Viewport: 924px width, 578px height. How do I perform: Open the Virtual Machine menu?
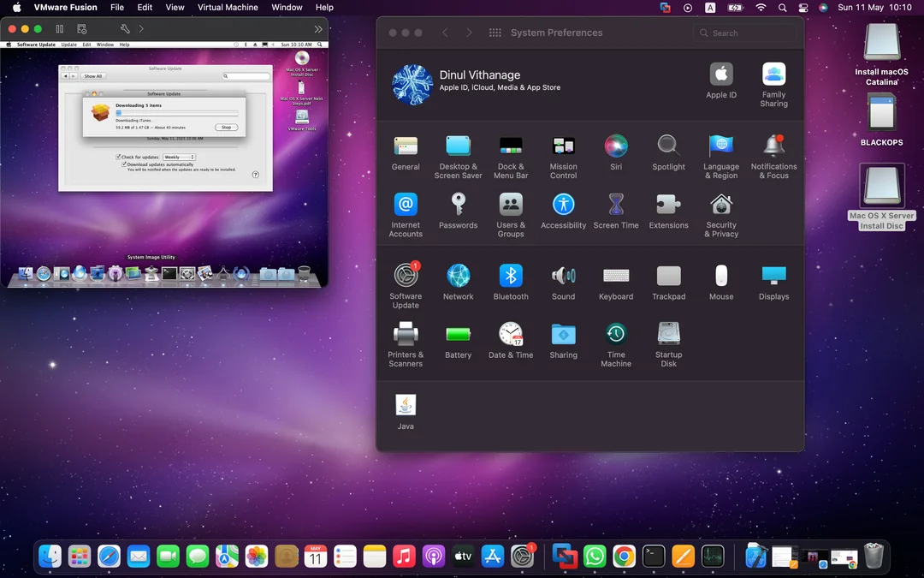point(228,7)
